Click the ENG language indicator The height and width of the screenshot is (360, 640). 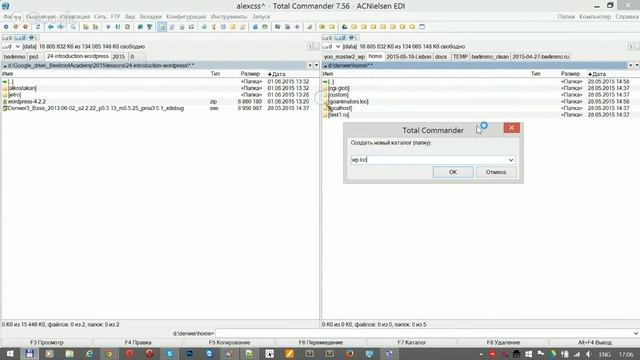(x=605, y=354)
